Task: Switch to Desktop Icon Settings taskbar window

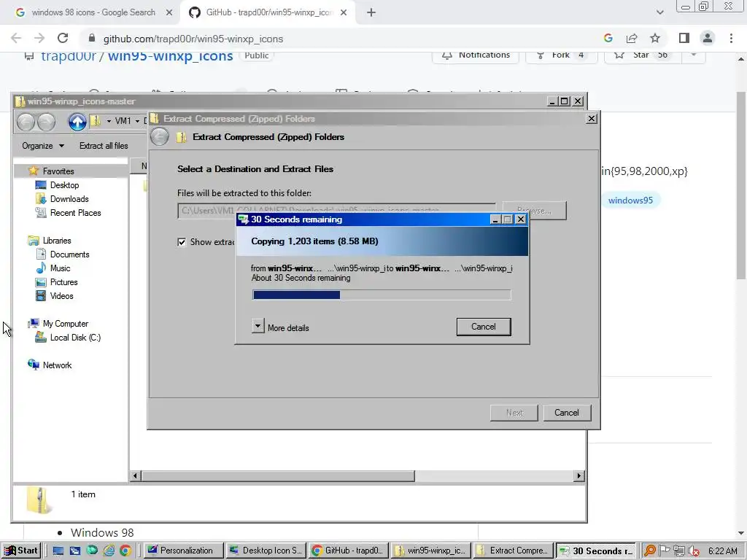Action: pos(266,551)
